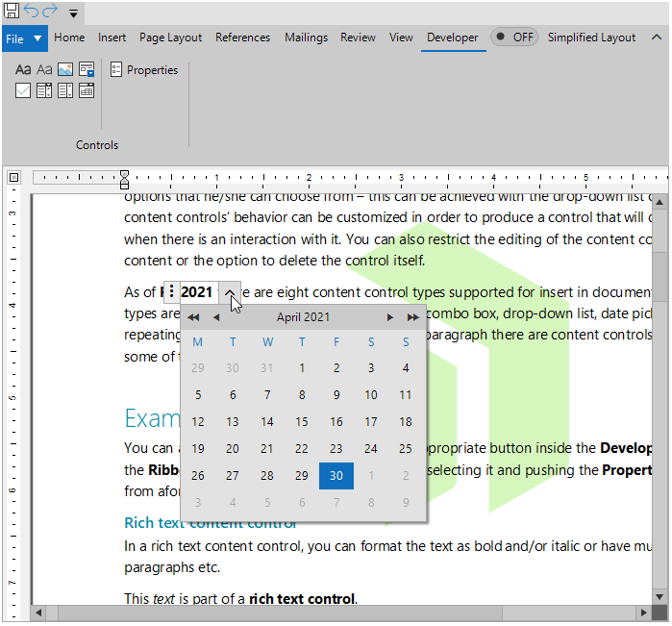Image resolution: width=672 pixels, height=626 pixels.
Task: Insert a picture content control
Action: click(65, 69)
